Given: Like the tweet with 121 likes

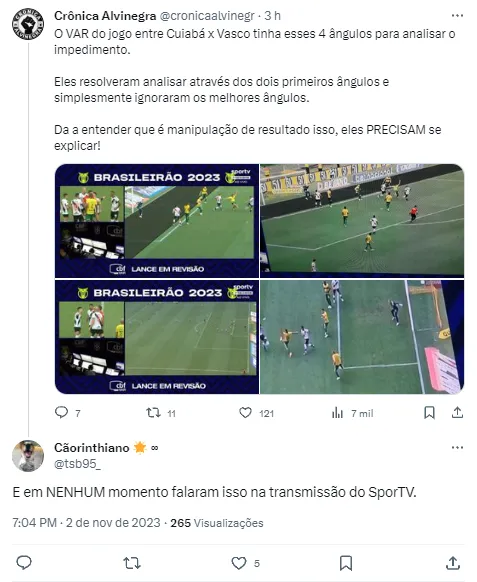Looking at the screenshot, I should (245, 412).
